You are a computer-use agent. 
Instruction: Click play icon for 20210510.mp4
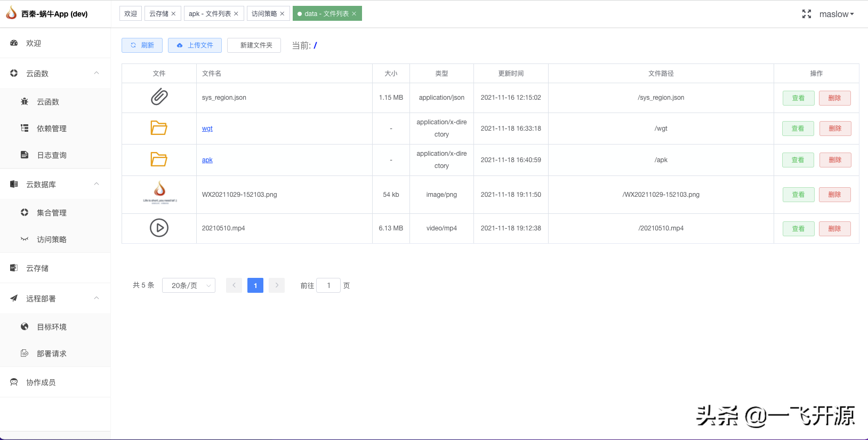[x=159, y=228]
